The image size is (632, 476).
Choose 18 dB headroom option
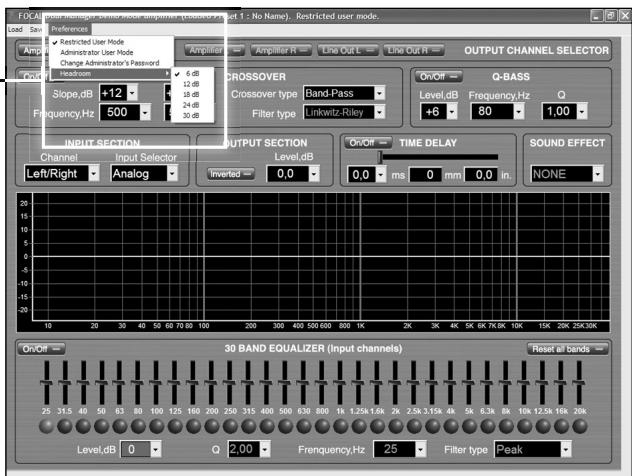point(191,94)
